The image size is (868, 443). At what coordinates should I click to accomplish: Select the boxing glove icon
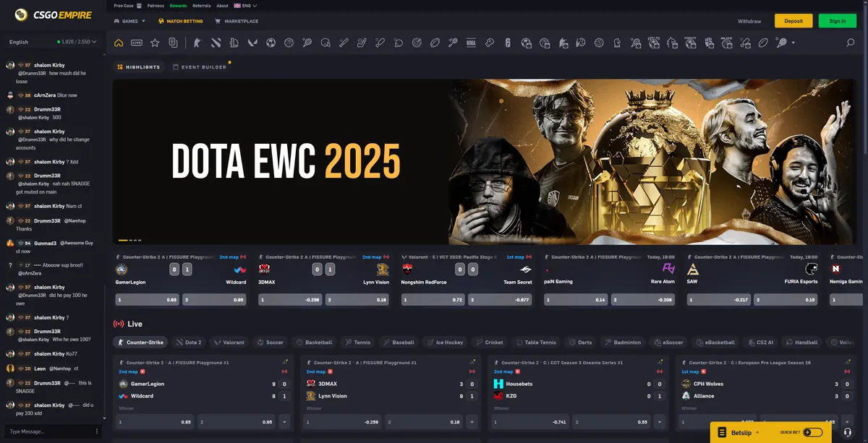(490, 43)
